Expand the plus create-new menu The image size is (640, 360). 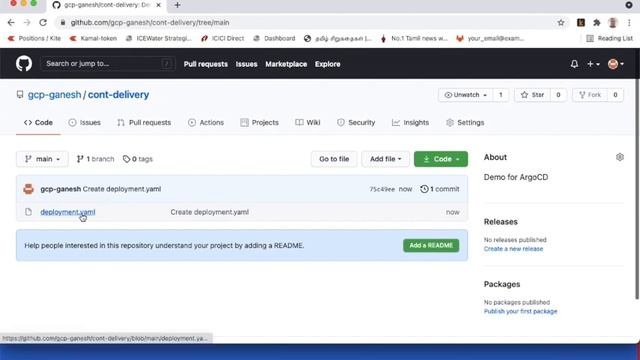593,64
